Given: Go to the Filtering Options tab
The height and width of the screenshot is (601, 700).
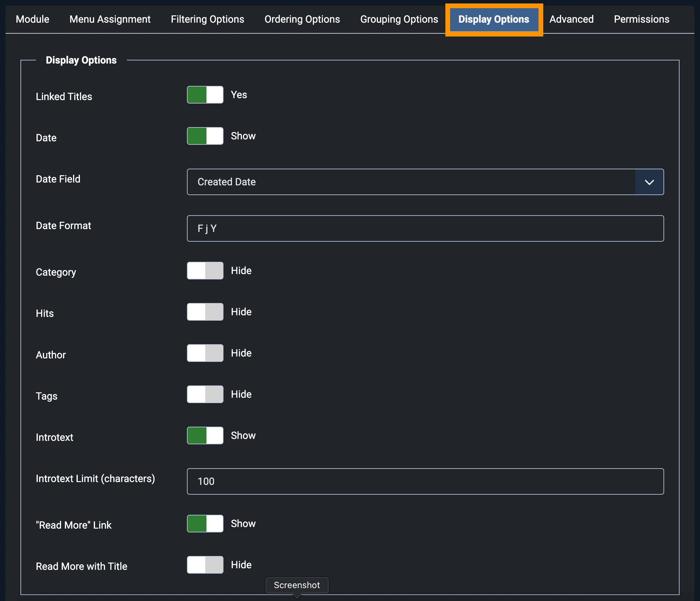Looking at the screenshot, I should [x=207, y=19].
